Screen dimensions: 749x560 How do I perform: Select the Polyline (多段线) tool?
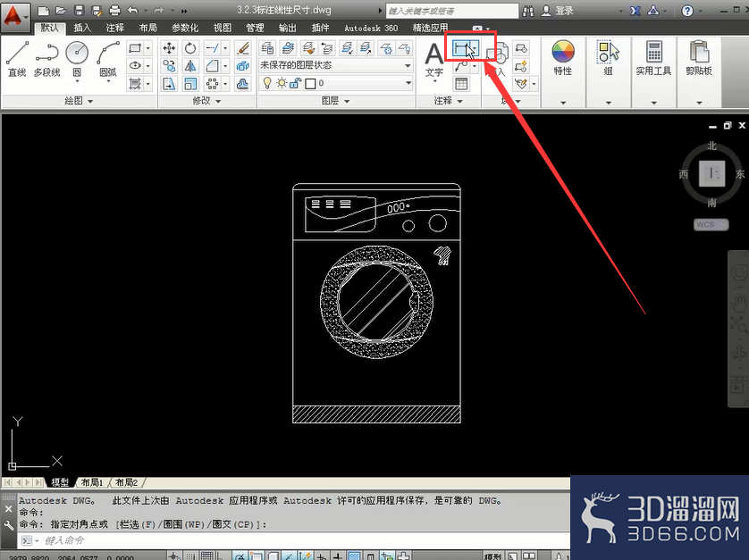(x=46, y=59)
